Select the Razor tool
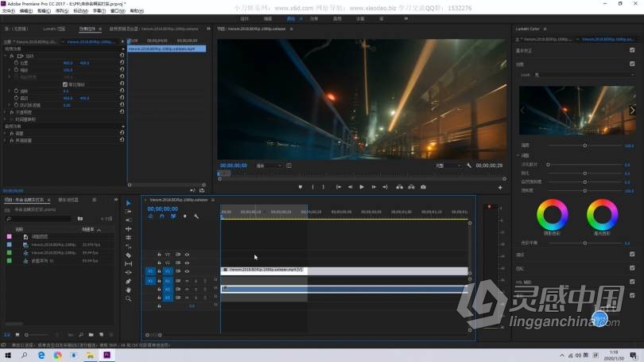 coord(128,255)
